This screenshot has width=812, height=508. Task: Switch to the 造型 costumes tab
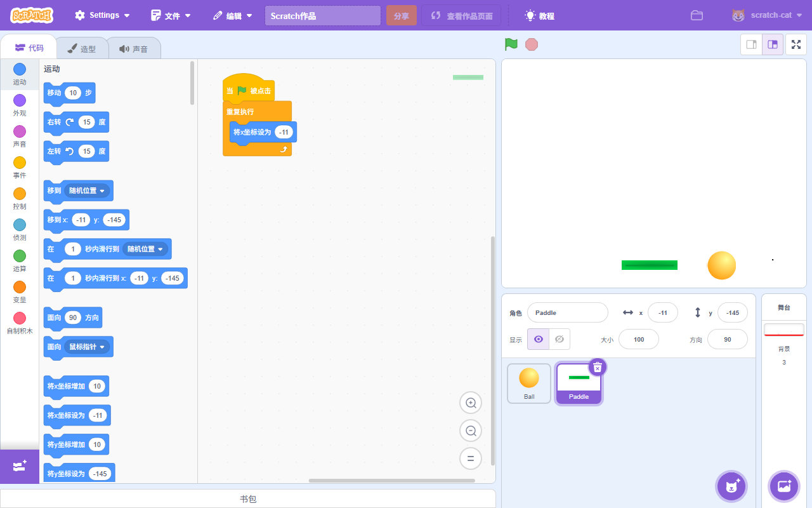point(82,48)
